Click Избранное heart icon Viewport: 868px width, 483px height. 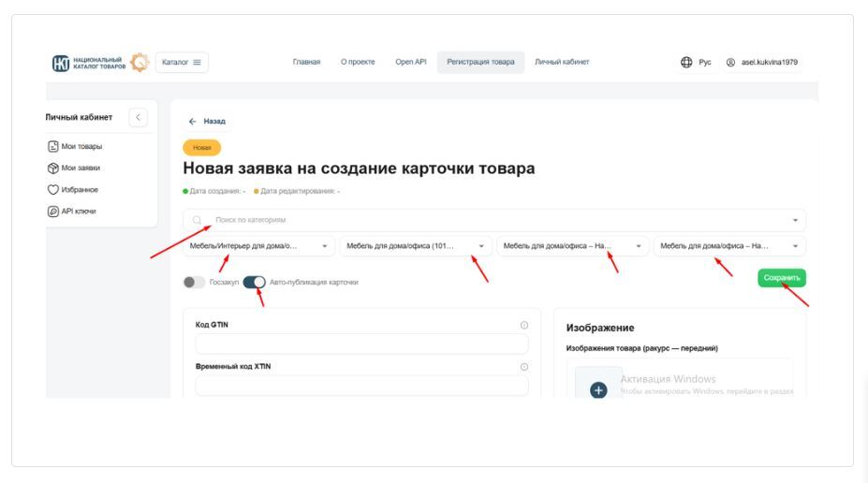(53, 190)
